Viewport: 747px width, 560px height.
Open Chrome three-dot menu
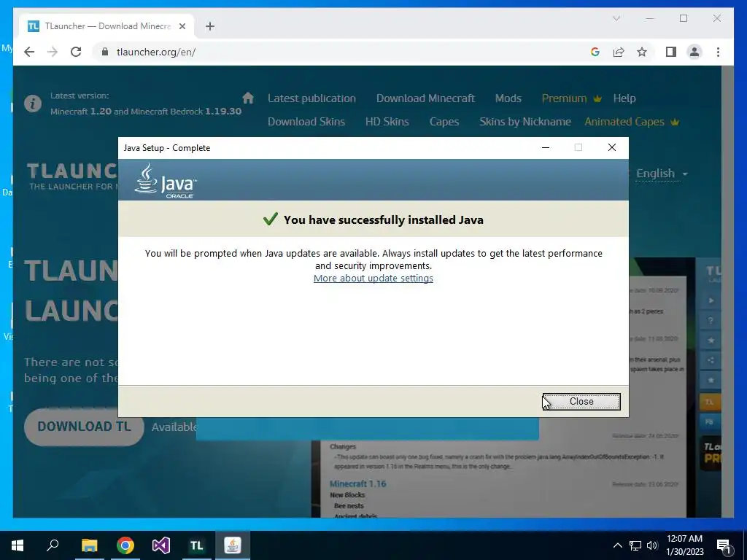pos(718,52)
